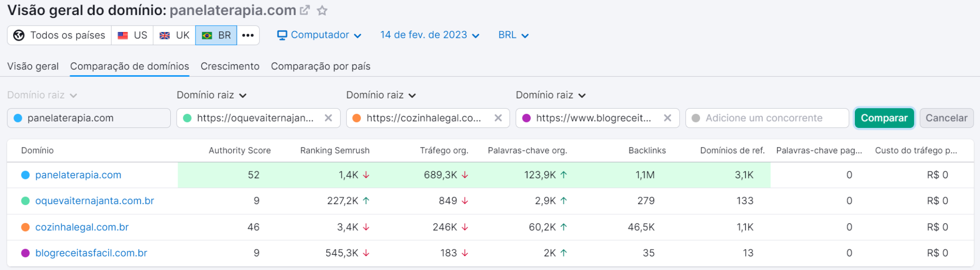Click the Domínios de ref. column header
Image resolution: width=980 pixels, height=270 pixels.
click(x=732, y=151)
